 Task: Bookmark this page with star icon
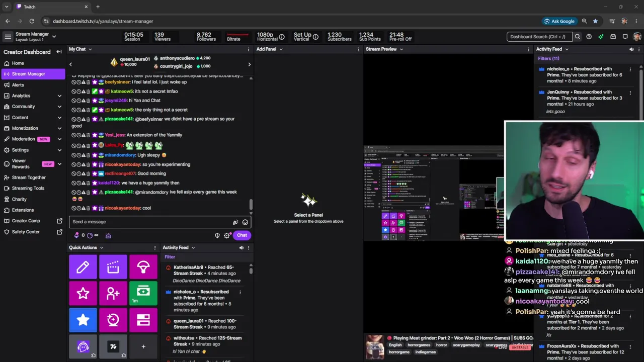click(595, 21)
